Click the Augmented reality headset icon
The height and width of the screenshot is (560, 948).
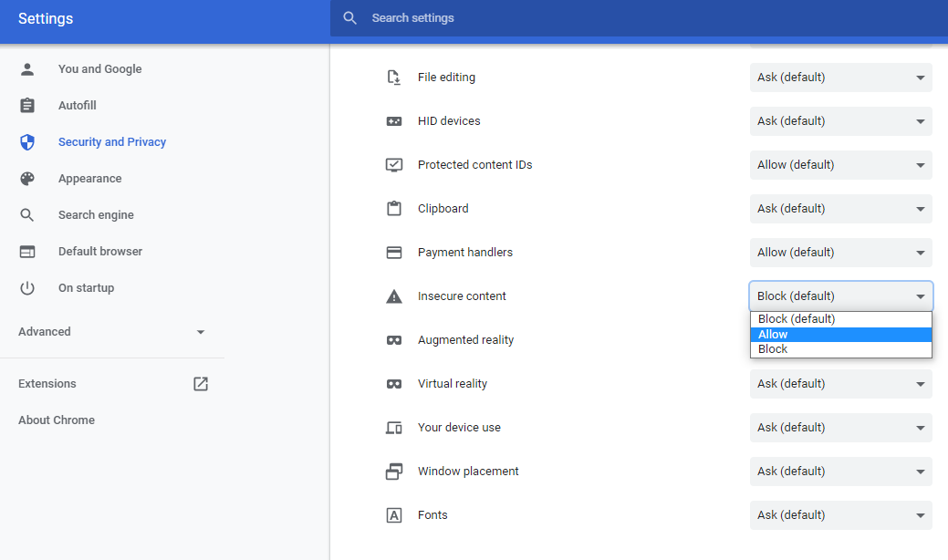(393, 340)
